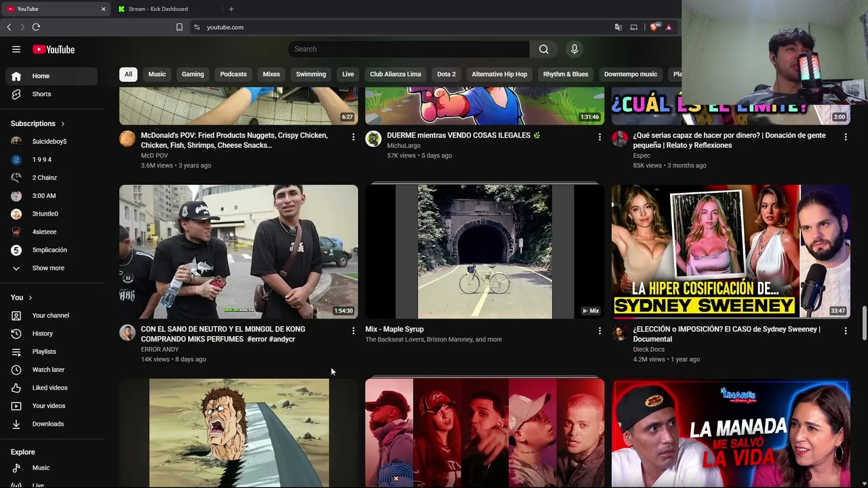Open the MichuLargo channel avatar
The width and height of the screenshot is (868, 488).
click(374, 139)
